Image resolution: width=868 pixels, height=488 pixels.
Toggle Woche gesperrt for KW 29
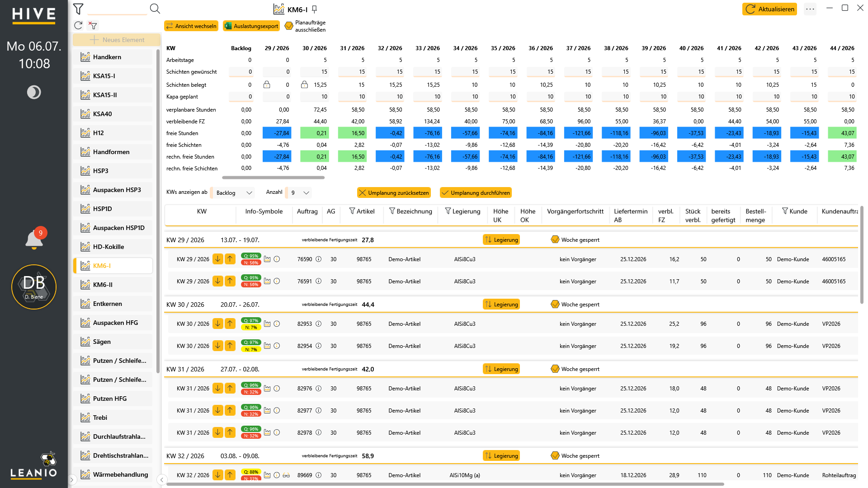tap(555, 239)
